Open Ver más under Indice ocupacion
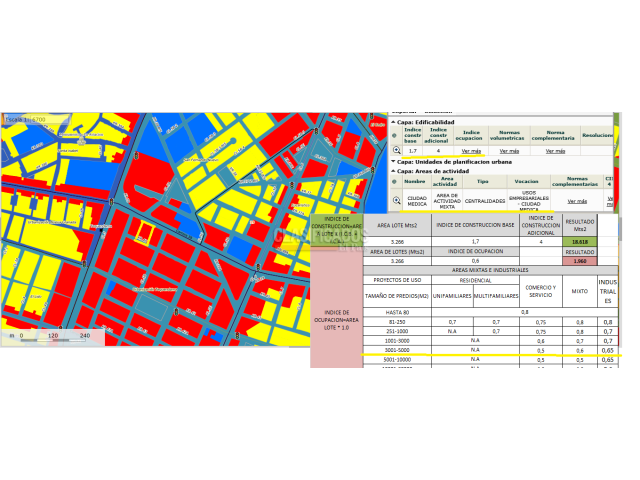 tap(471, 151)
